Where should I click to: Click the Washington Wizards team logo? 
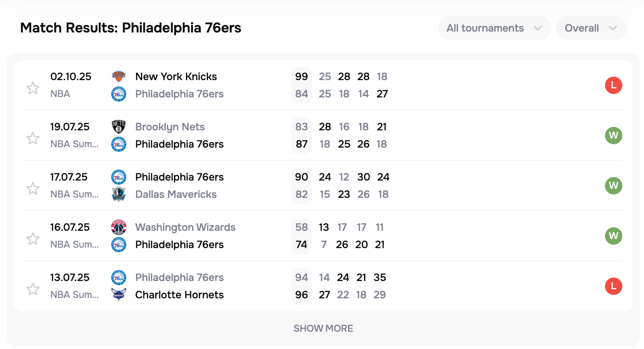pos(119,227)
